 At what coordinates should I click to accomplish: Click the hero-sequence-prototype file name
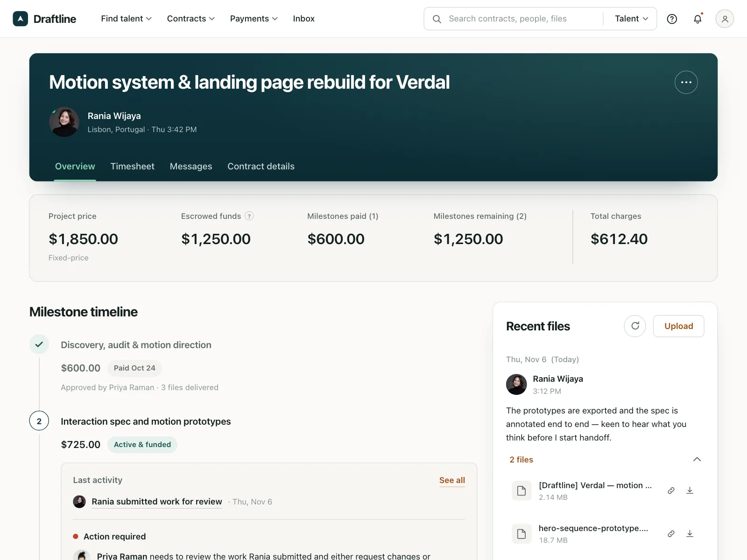pos(593,528)
